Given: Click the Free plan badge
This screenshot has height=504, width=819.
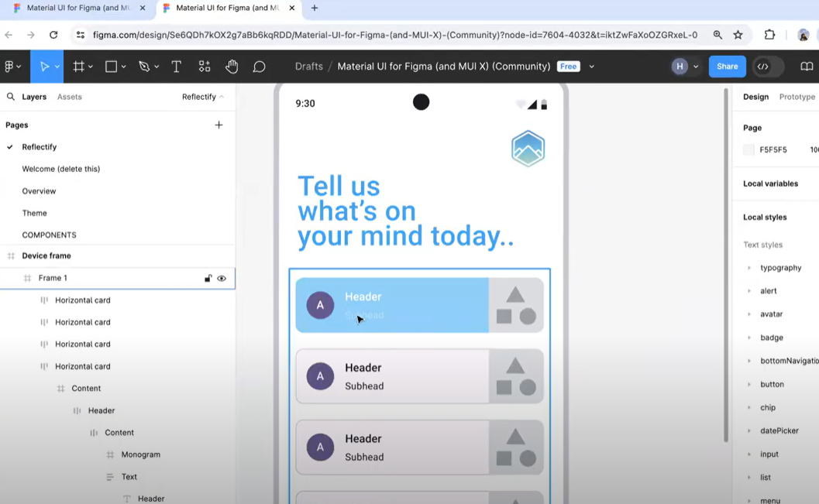Looking at the screenshot, I should tap(568, 67).
